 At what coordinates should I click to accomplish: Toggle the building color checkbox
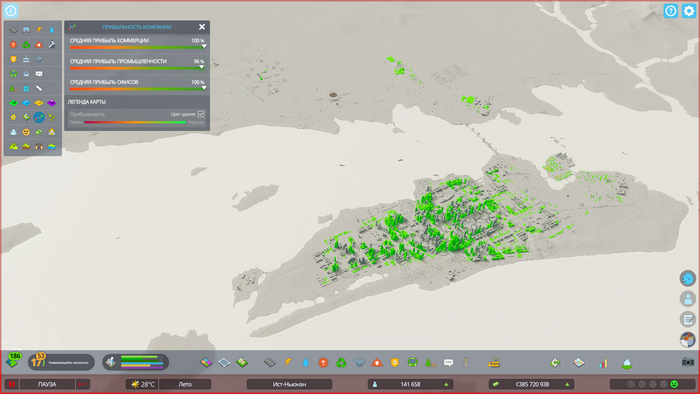click(x=201, y=114)
